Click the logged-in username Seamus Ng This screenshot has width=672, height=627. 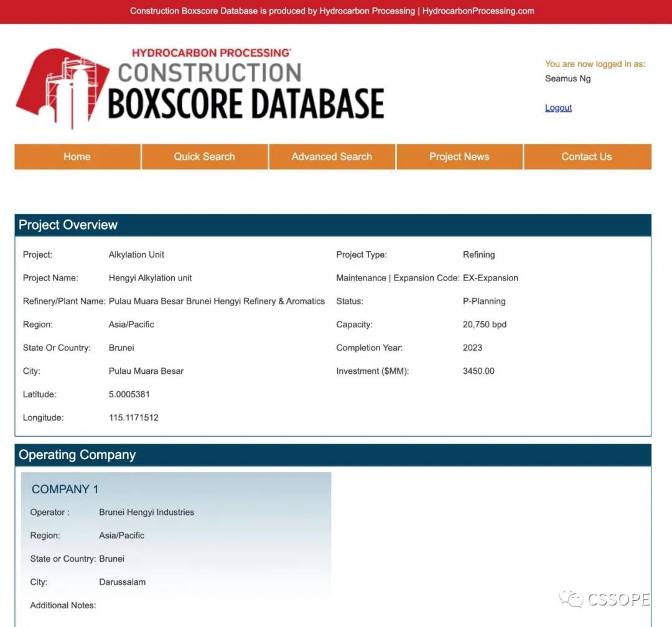click(567, 79)
